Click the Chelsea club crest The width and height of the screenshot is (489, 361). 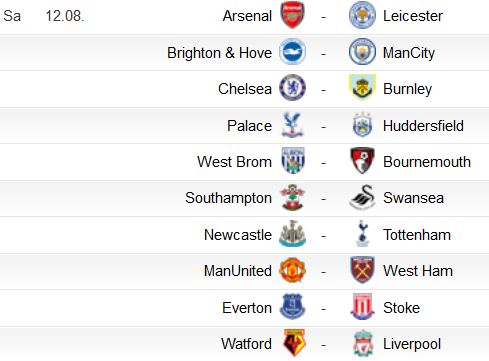(x=292, y=88)
